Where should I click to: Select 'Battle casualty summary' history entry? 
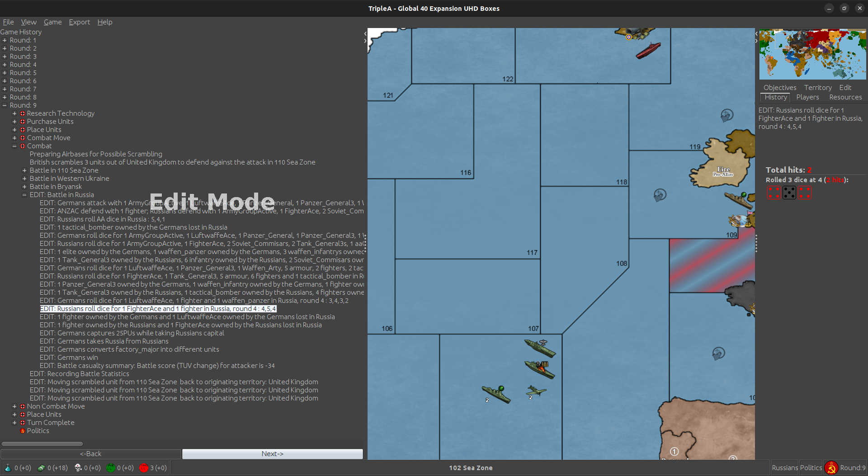(157, 366)
